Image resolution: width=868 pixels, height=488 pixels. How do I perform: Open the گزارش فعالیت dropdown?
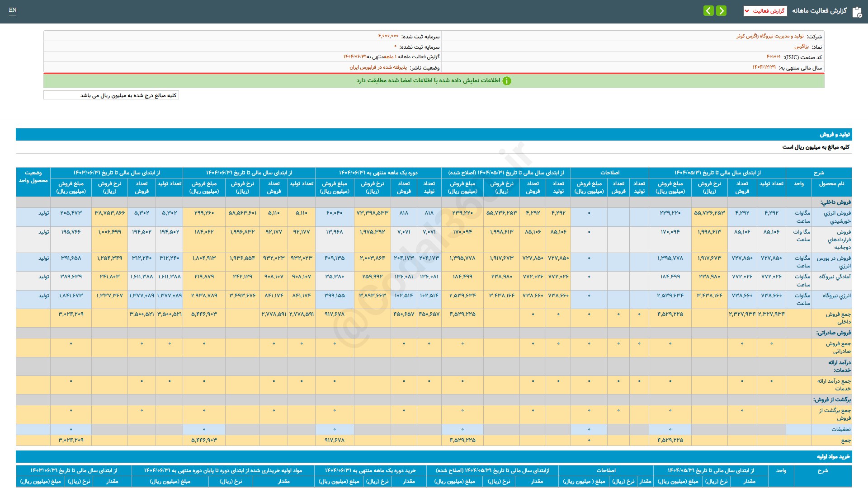coord(765,11)
